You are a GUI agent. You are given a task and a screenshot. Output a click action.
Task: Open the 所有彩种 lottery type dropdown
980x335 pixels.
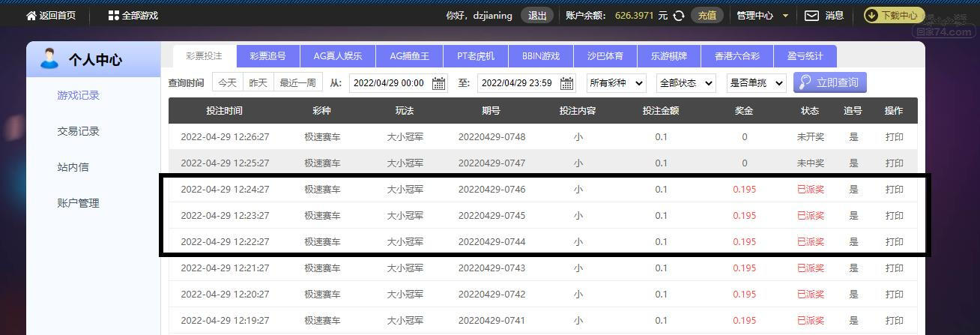617,83
